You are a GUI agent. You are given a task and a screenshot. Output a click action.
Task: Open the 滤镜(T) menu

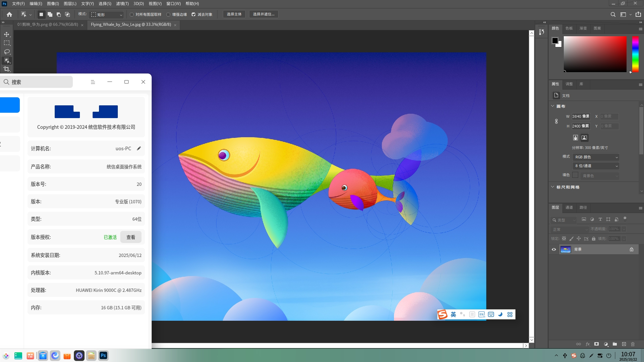point(122,4)
